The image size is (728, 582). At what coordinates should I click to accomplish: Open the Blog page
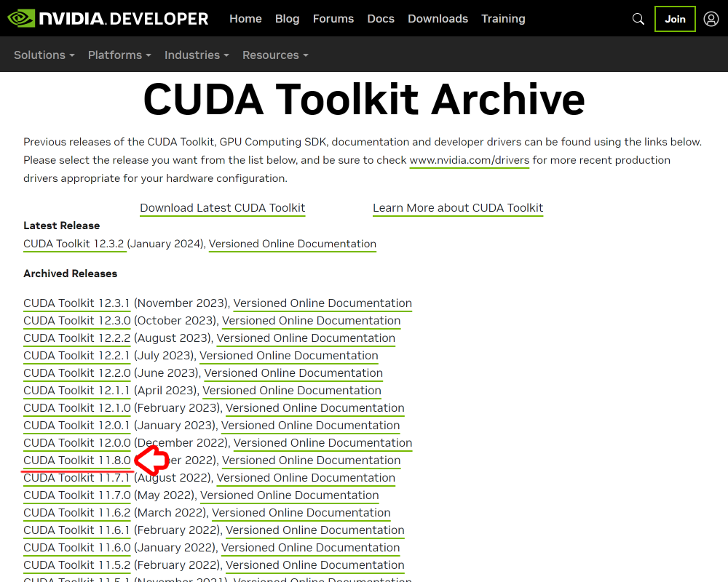[x=287, y=19]
